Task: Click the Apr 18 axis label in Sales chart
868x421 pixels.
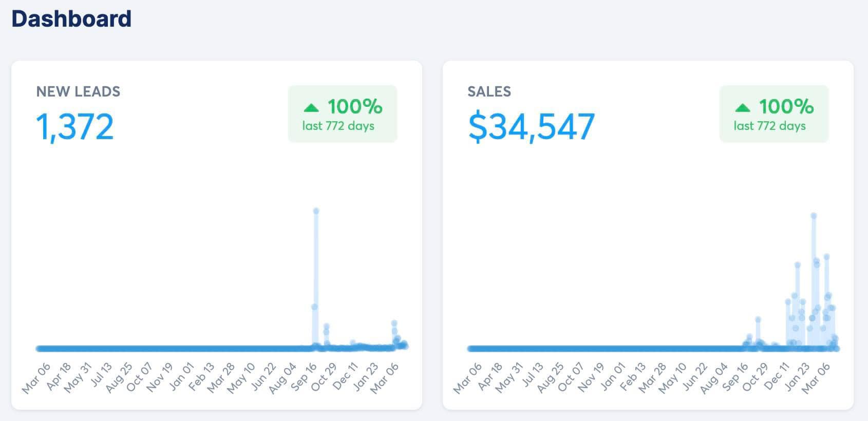Action: 490,377
